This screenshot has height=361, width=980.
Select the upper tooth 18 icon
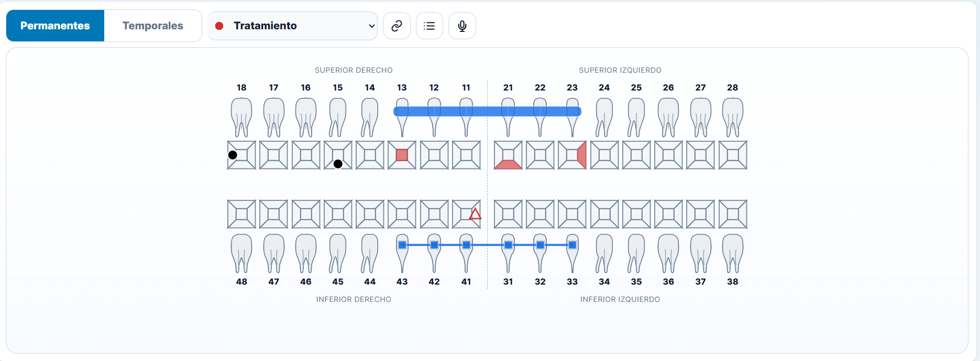[241, 117]
